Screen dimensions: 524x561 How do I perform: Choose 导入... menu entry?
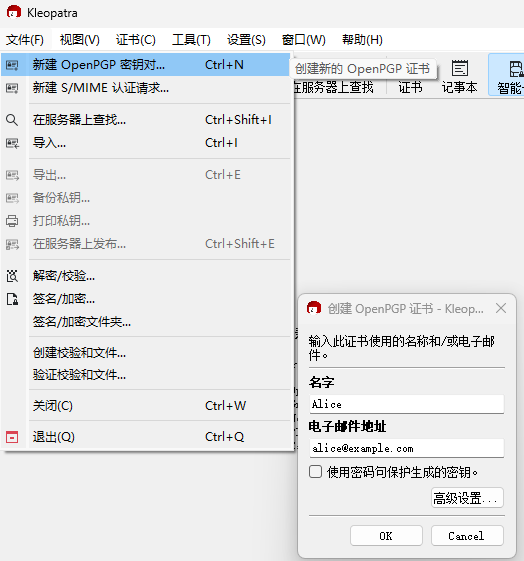145,143
